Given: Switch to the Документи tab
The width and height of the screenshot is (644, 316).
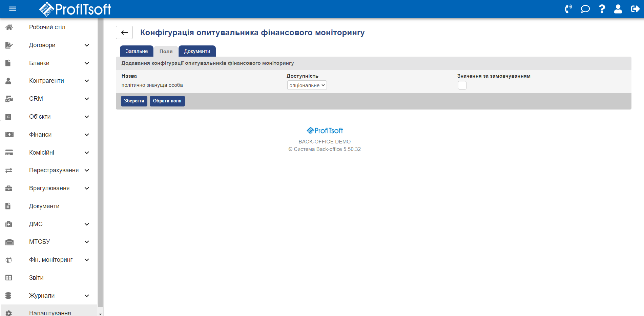Looking at the screenshot, I should point(197,51).
